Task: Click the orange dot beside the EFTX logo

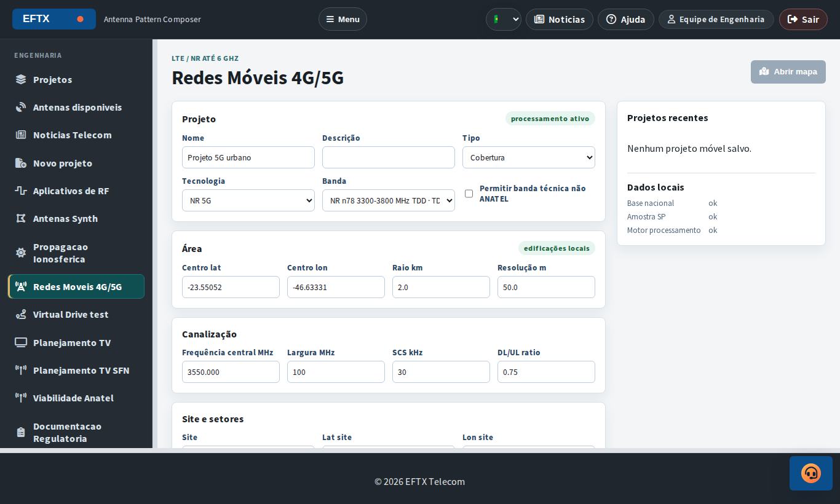Action: [x=80, y=19]
